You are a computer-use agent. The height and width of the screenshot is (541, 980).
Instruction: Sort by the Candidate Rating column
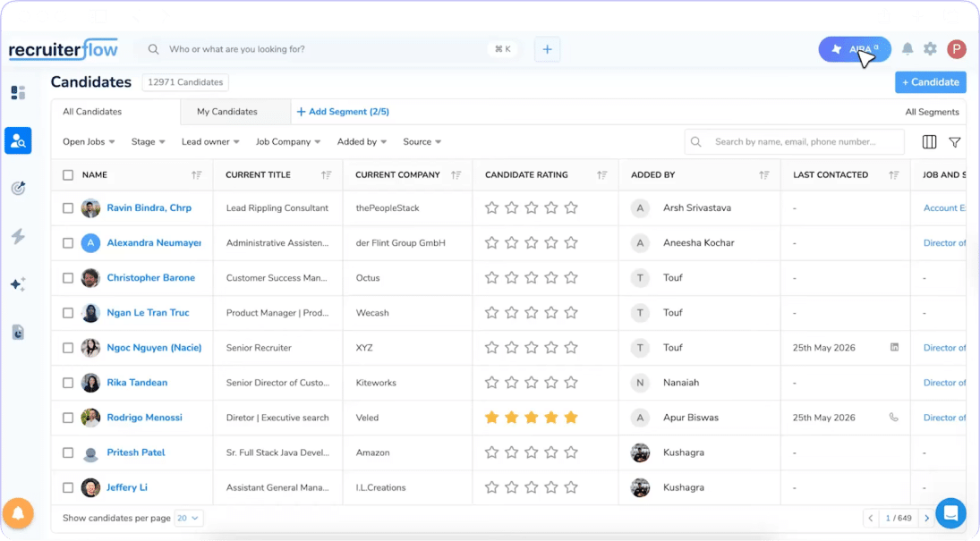[x=602, y=175]
